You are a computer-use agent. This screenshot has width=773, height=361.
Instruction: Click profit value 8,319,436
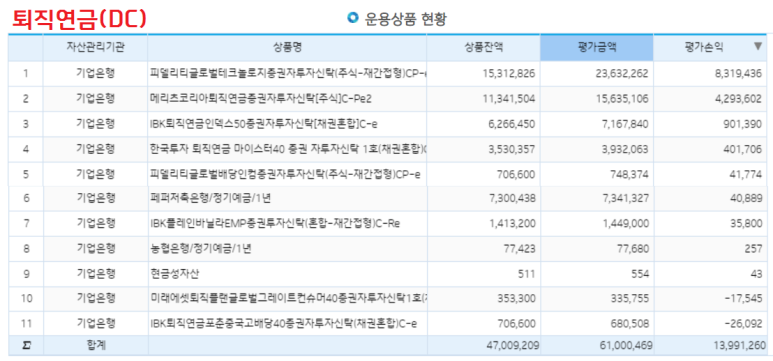pyautogui.click(x=737, y=74)
